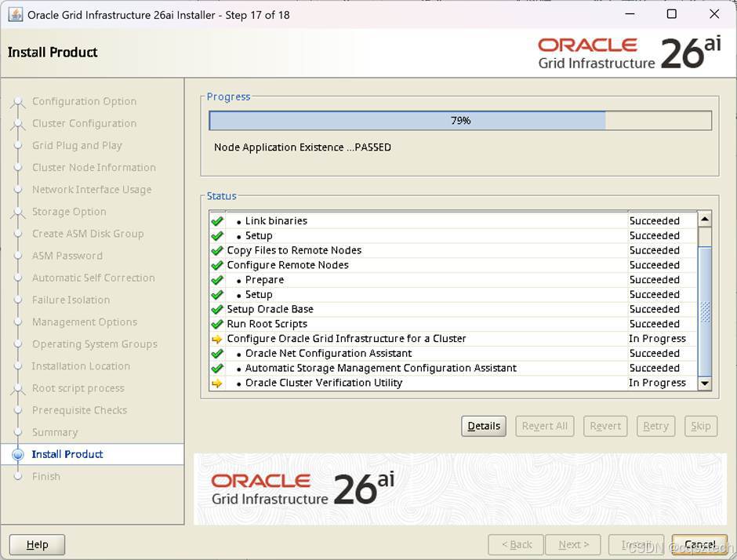Click the Skip button

pyautogui.click(x=701, y=426)
